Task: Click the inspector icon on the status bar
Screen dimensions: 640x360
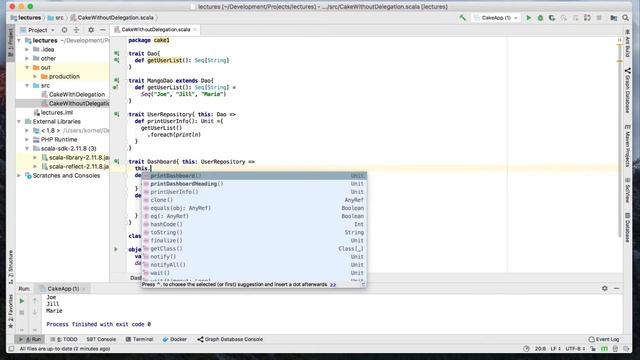Action: pyautogui.click(x=616, y=349)
